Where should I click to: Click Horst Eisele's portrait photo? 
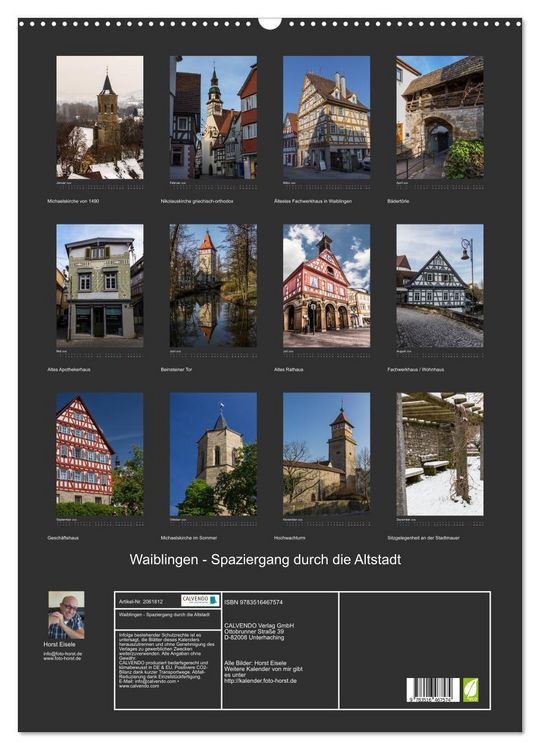click(x=66, y=615)
